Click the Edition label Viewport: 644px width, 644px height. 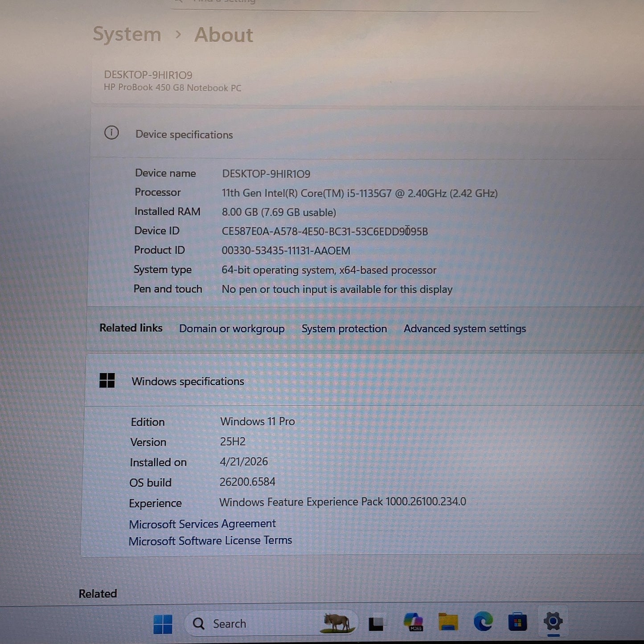click(148, 422)
